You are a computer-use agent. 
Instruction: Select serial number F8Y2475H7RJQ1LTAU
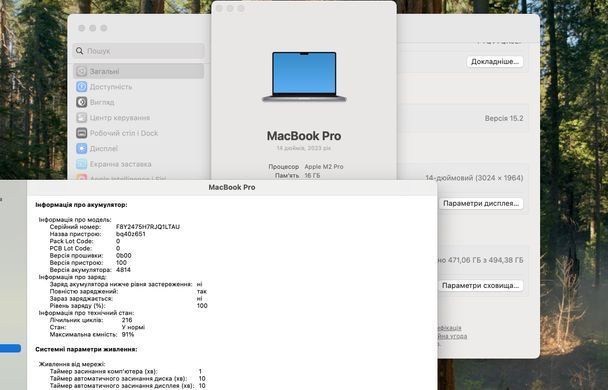148,227
